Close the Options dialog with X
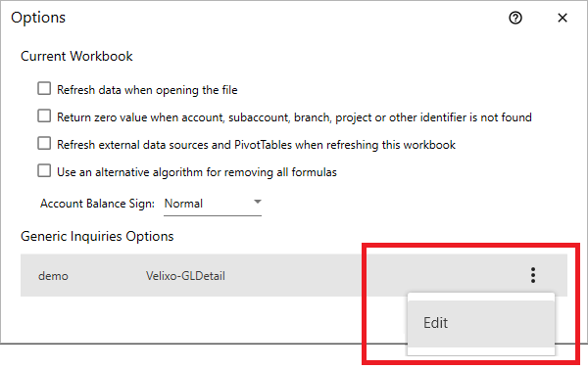 [563, 18]
